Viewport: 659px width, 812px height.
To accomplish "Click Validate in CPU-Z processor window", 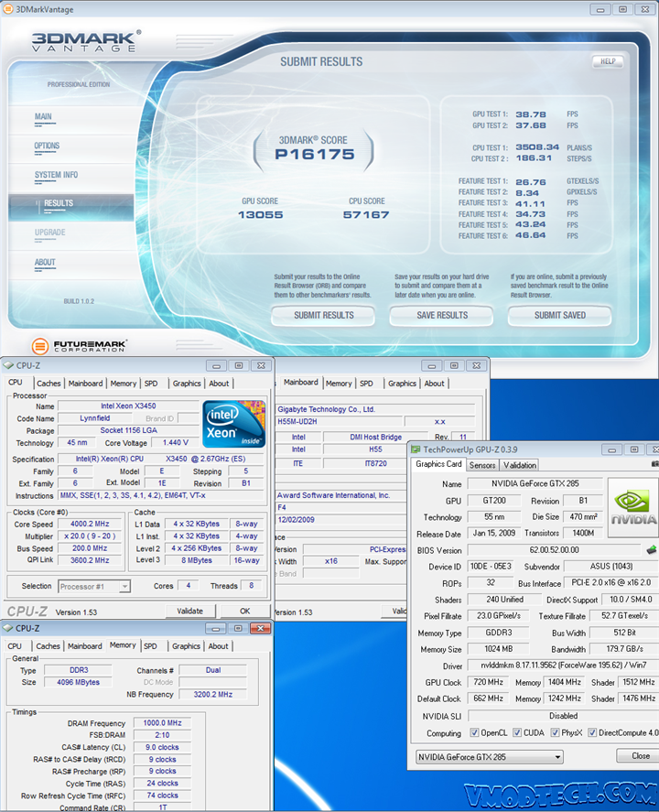I will (190, 612).
